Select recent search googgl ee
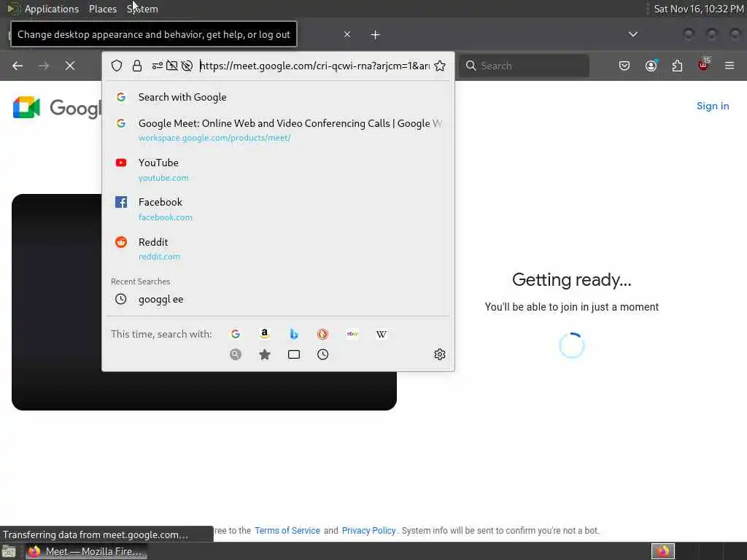 point(278,299)
